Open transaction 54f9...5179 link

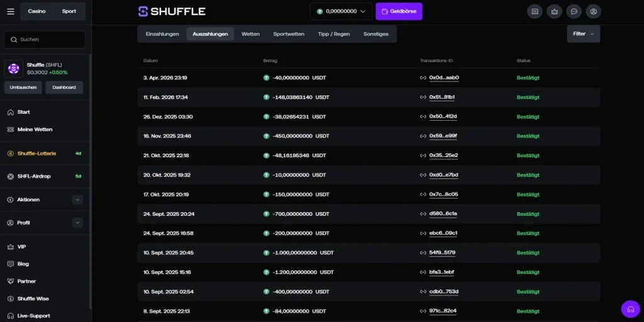[x=442, y=253]
